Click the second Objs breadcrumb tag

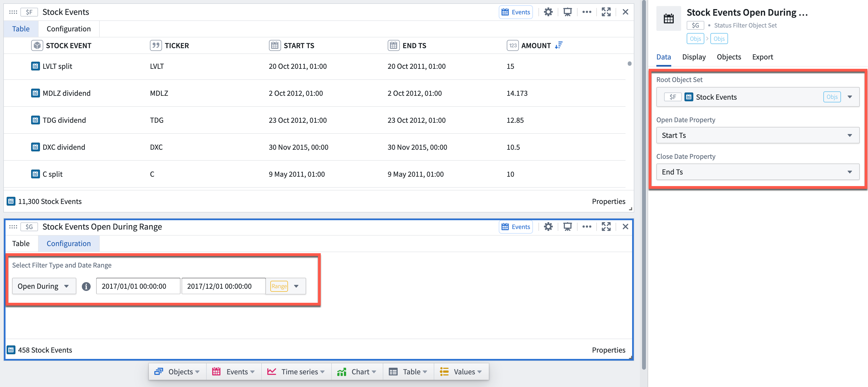point(719,39)
